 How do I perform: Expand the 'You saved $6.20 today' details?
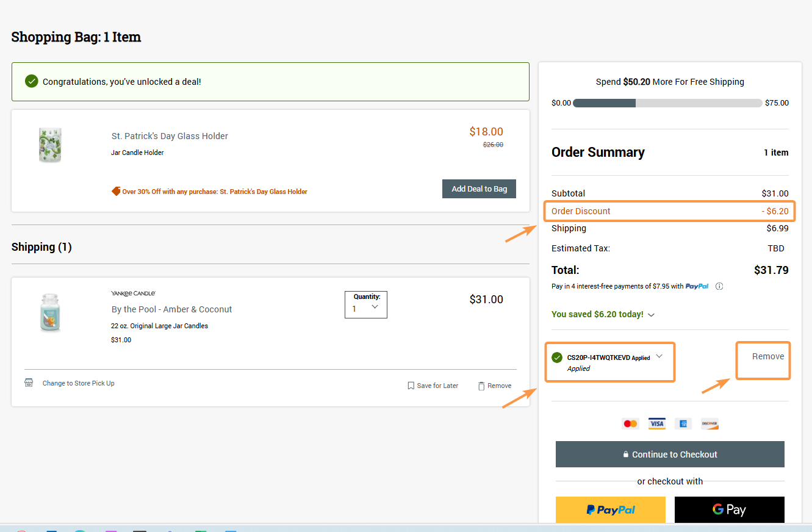tap(651, 315)
